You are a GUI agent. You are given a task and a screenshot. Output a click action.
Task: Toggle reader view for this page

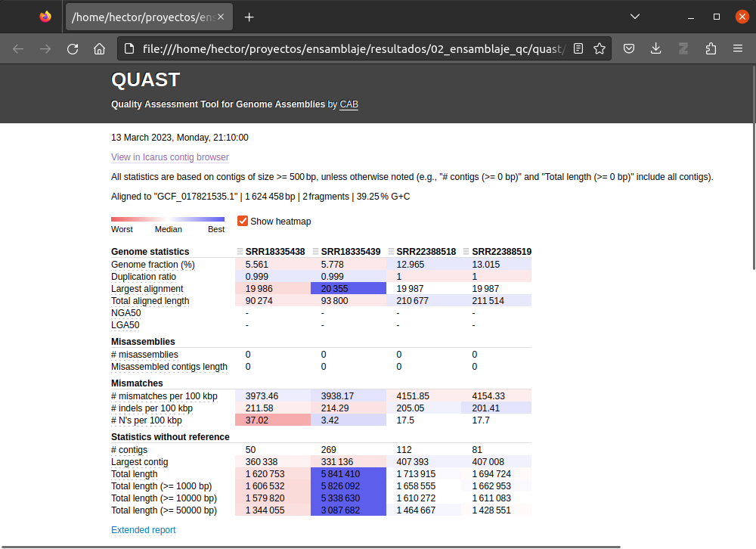[x=578, y=48]
